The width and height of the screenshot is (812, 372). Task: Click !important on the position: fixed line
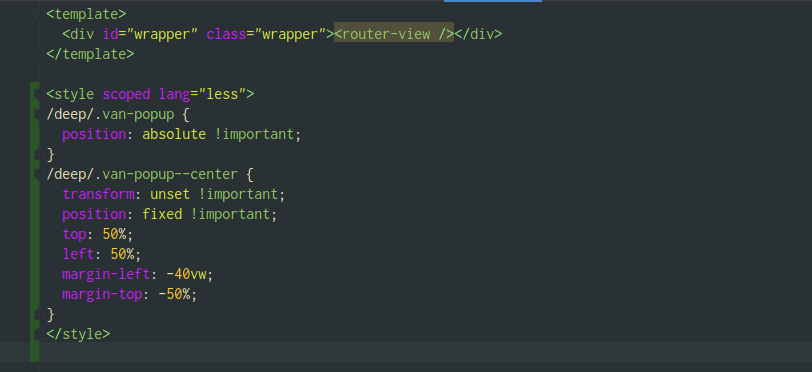point(230,214)
